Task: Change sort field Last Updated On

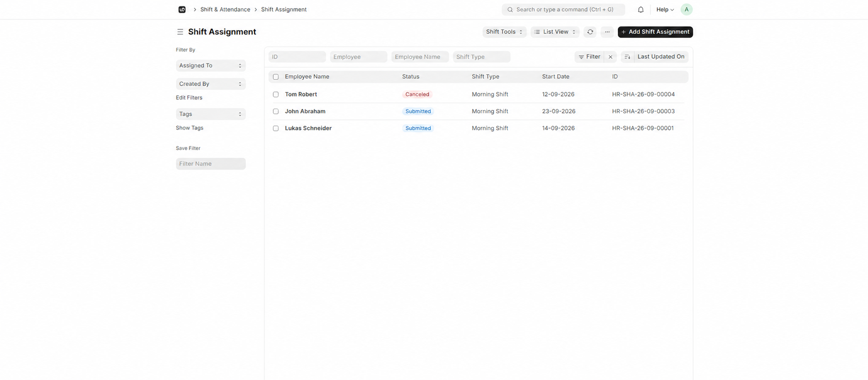Action: pyautogui.click(x=661, y=57)
